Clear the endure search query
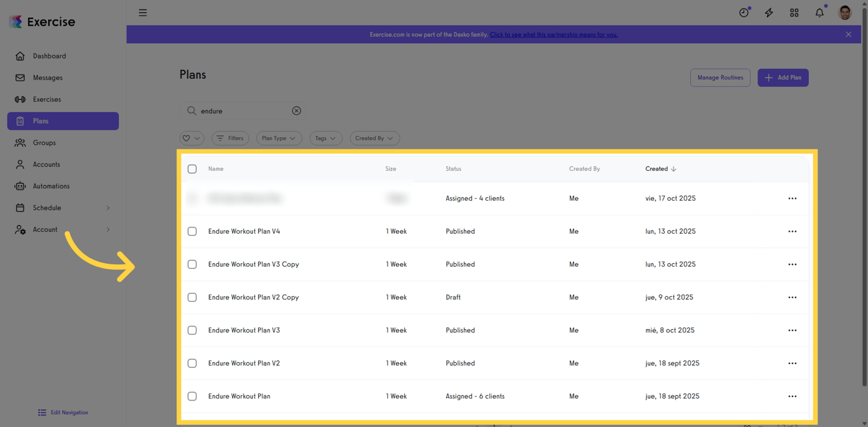 (296, 111)
